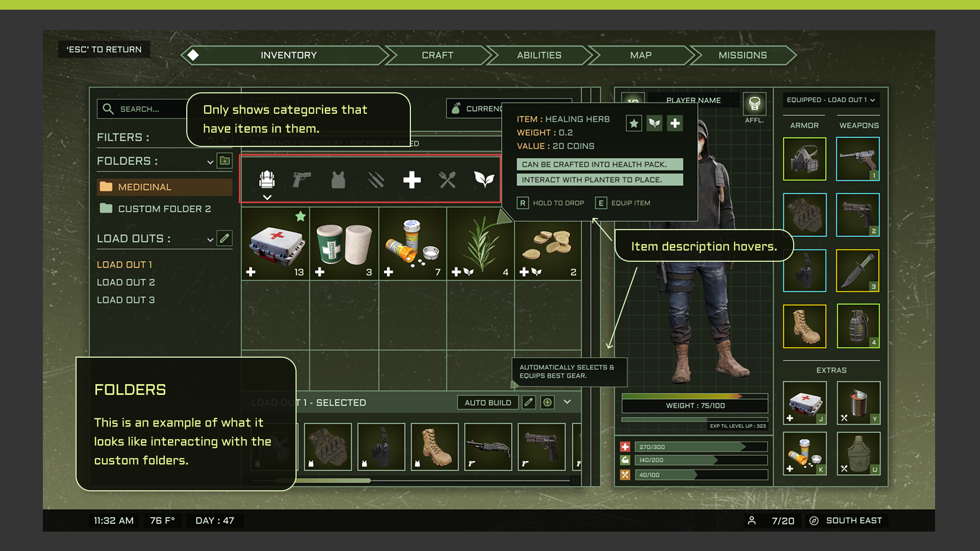The image size is (980, 551).
Task: Click the add new folder icon
Action: click(225, 161)
